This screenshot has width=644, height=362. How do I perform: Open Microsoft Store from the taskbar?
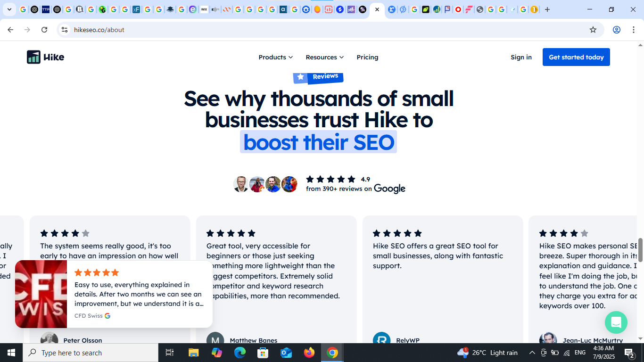(263, 353)
